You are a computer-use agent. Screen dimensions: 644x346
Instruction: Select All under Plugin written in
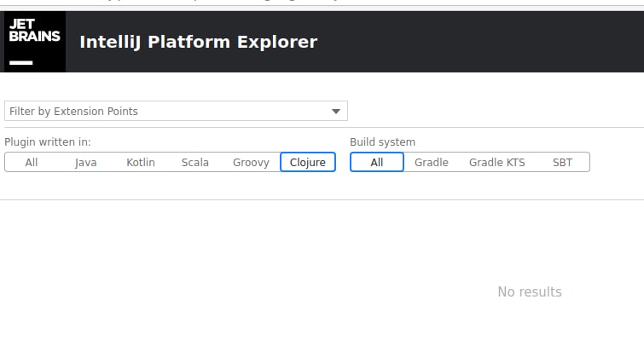32,162
